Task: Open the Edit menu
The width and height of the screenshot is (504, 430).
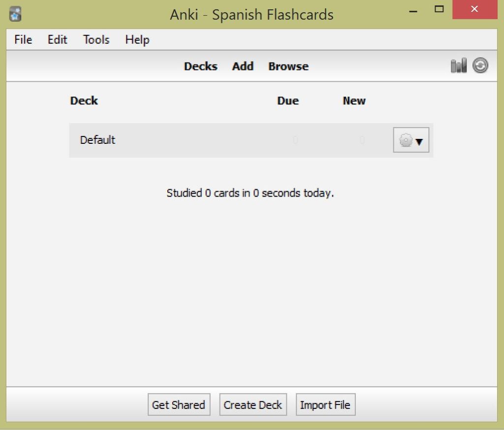Action: tap(58, 40)
